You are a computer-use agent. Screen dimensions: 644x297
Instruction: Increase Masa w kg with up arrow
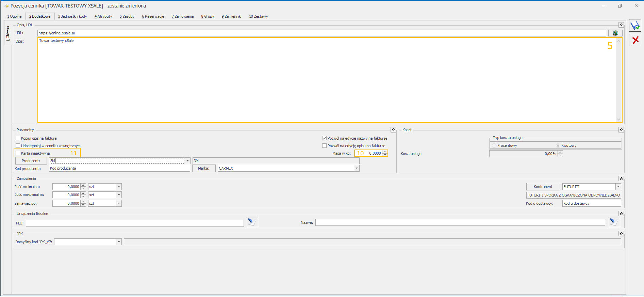385,152
